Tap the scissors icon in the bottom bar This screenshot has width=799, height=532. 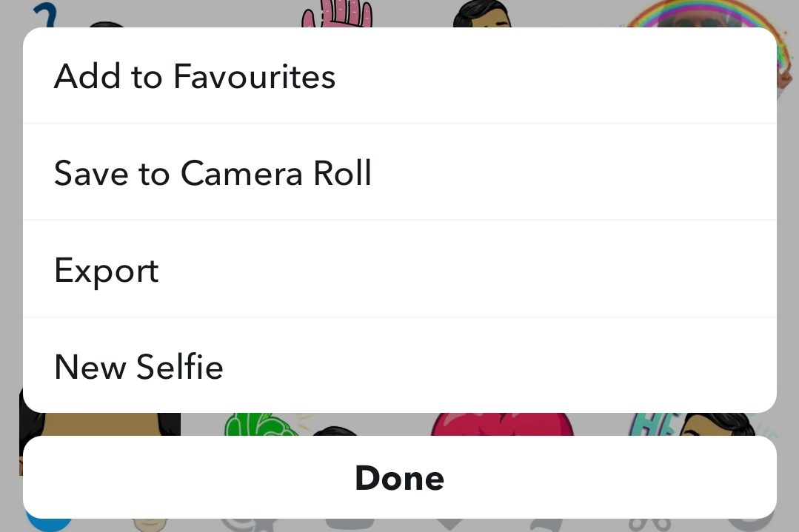pos(649,525)
